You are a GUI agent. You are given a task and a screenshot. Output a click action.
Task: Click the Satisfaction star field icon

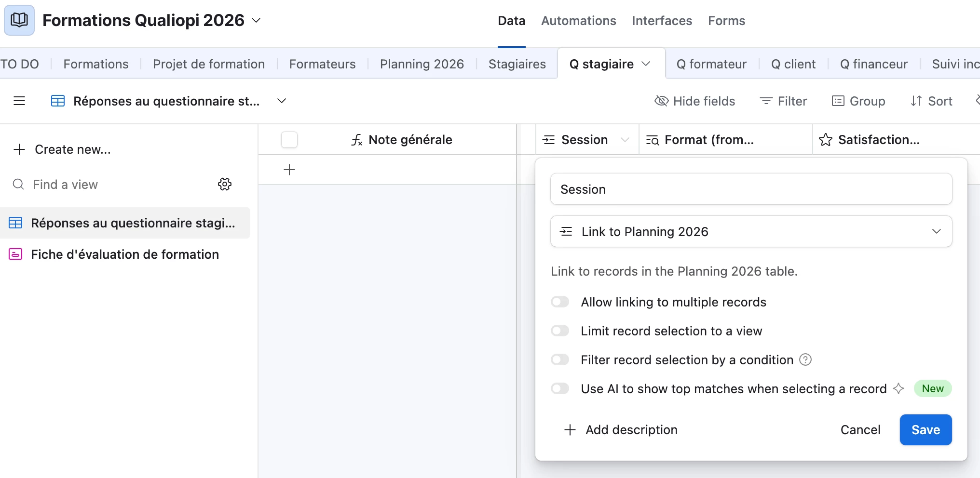tap(826, 140)
